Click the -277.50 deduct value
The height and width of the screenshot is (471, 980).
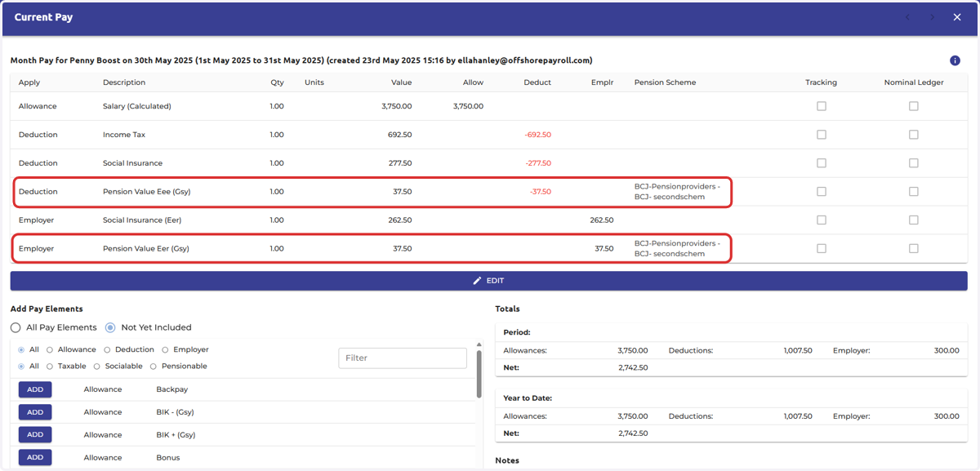coord(537,163)
